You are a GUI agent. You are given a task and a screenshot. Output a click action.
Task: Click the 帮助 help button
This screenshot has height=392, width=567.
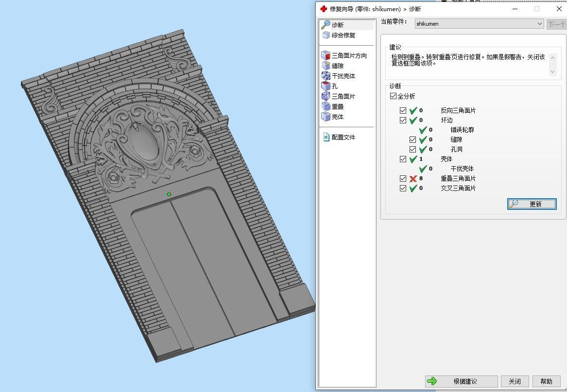pos(546,381)
